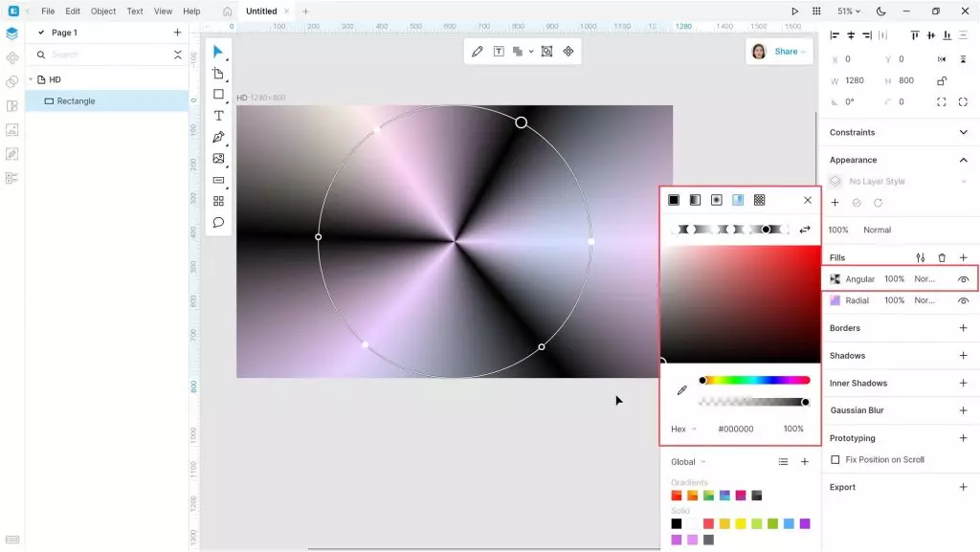Click the hue spectrum slider
The width and height of the screenshot is (980, 552).
point(755,381)
